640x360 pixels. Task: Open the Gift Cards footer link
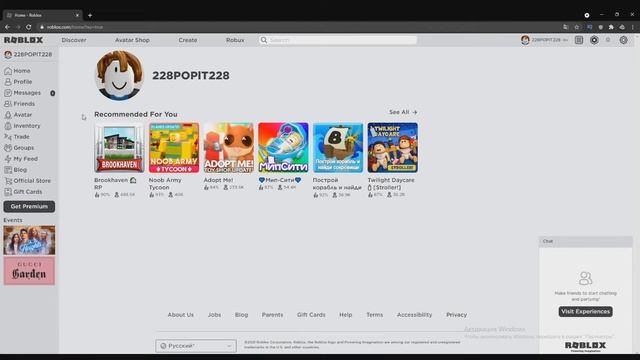[311, 315]
